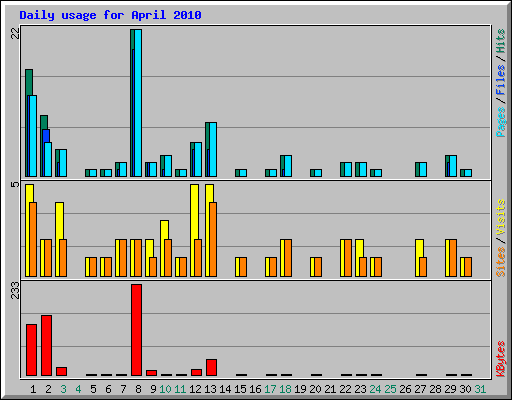Image resolution: width=512 pixels, height=400 pixels.
Task: Select the orange Sites bar for day 22
Action: click(348, 258)
